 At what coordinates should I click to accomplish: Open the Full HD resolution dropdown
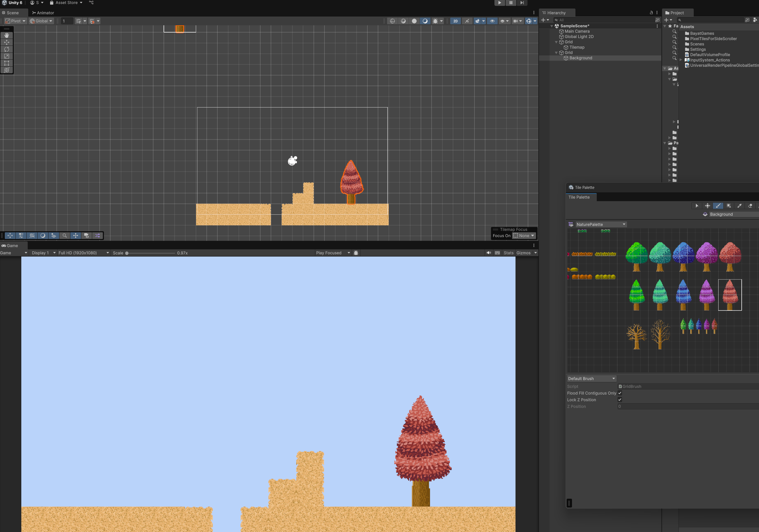83,253
